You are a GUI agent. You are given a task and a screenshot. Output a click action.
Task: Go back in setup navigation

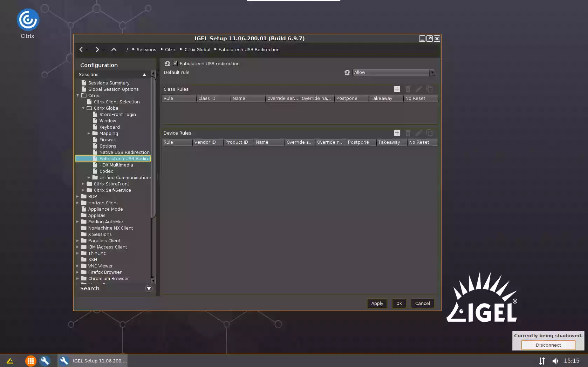pyautogui.click(x=81, y=49)
